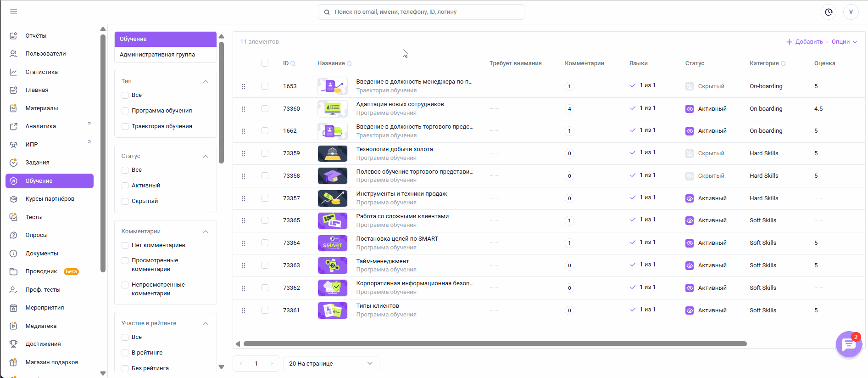
Task: Click the Добавить button
Action: (805, 42)
